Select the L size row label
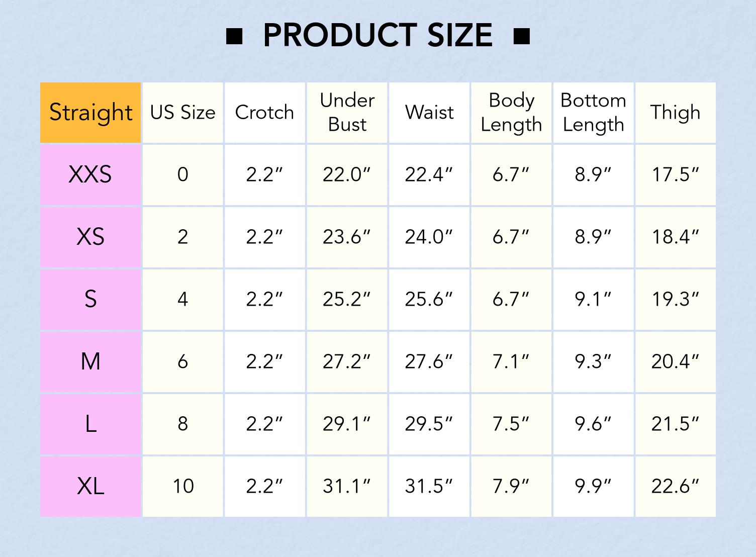The image size is (756, 557). tap(90, 424)
